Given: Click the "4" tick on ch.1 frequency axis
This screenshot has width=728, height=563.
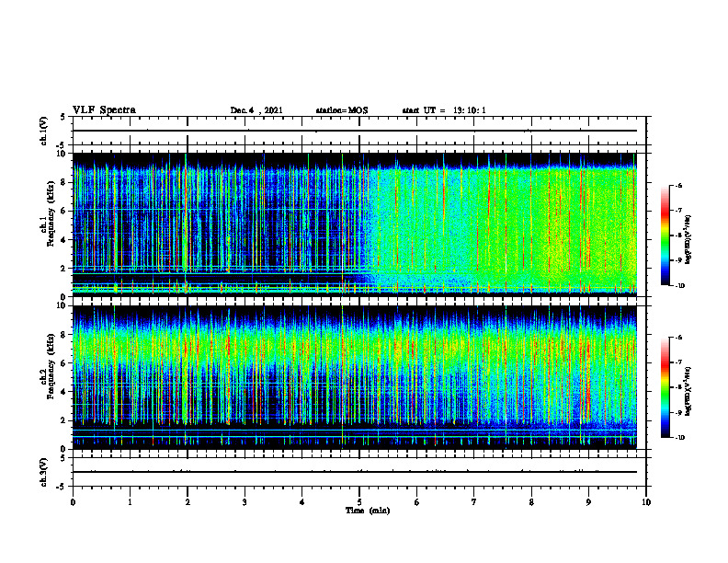Looking at the screenshot, I should coord(64,240).
